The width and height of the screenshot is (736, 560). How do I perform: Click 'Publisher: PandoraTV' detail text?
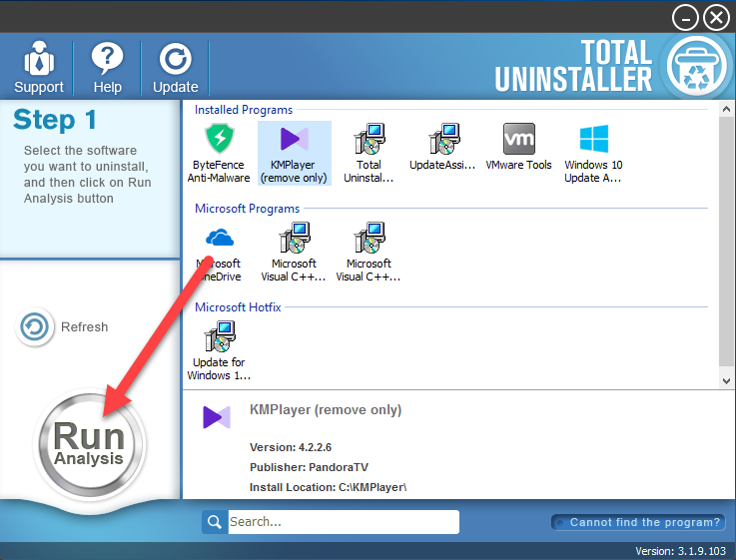pyautogui.click(x=309, y=467)
